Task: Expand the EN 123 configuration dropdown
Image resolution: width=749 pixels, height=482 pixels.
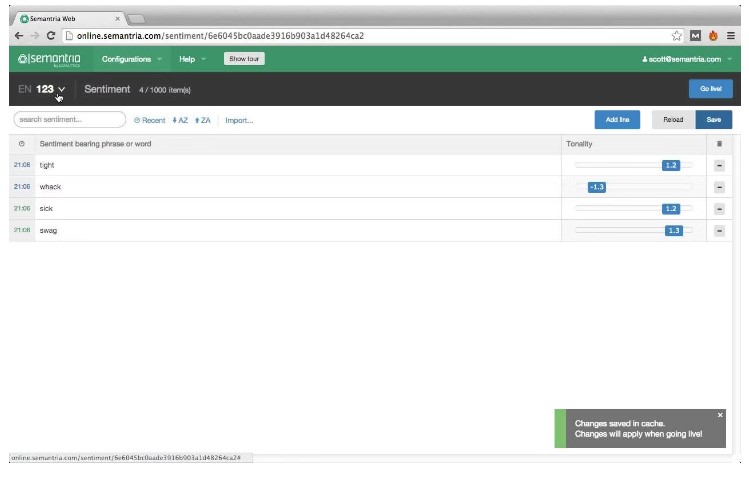Action: (x=42, y=89)
